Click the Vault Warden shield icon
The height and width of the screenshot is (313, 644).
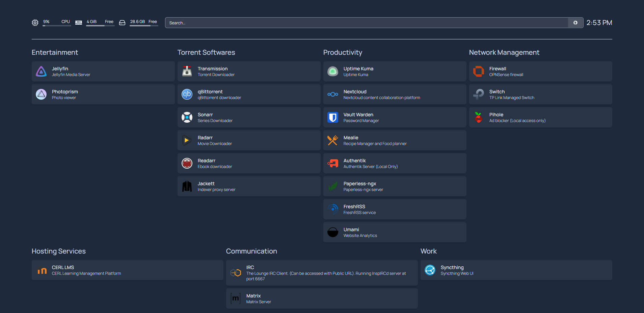[x=333, y=117]
